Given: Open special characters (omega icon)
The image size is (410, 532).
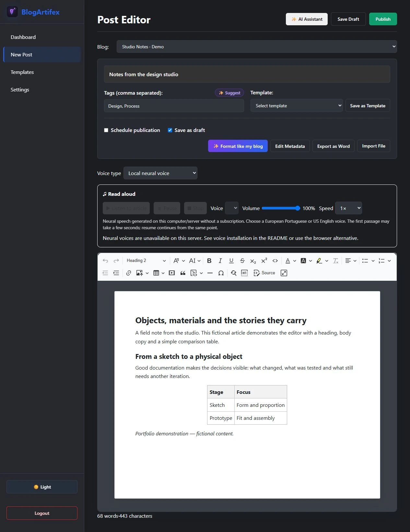Looking at the screenshot, I should (x=221, y=273).
